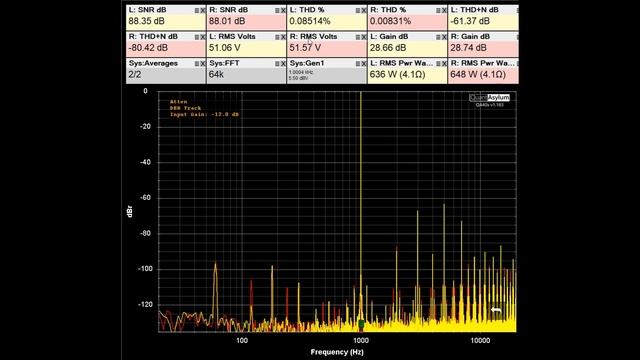Select the 0.08514% left THD value

310,21
